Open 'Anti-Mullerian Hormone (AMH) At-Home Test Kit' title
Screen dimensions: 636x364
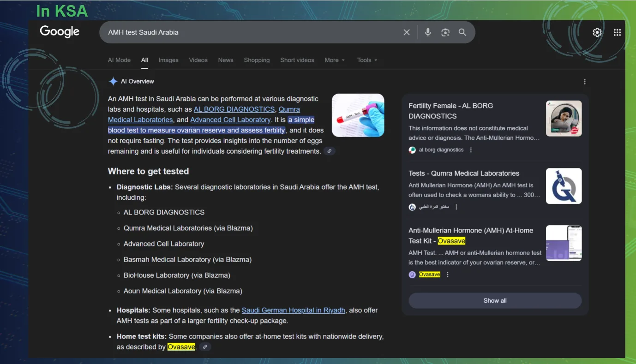pyautogui.click(x=471, y=236)
